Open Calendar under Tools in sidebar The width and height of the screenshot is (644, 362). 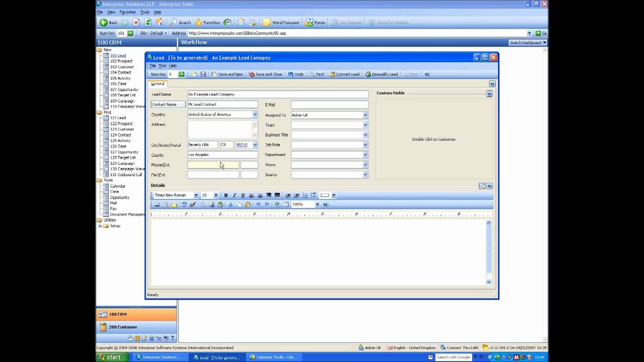(118, 186)
